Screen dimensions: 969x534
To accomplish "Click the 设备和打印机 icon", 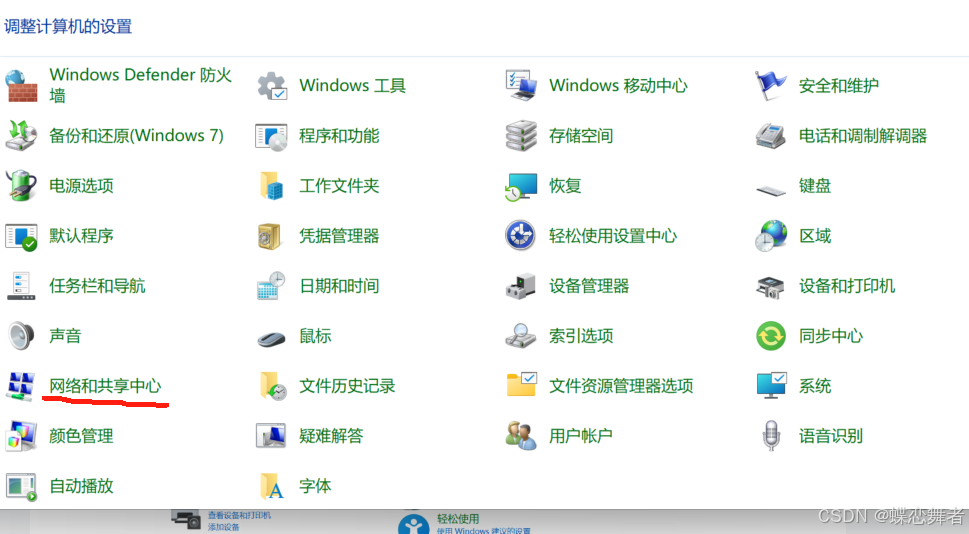I will coord(771,286).
